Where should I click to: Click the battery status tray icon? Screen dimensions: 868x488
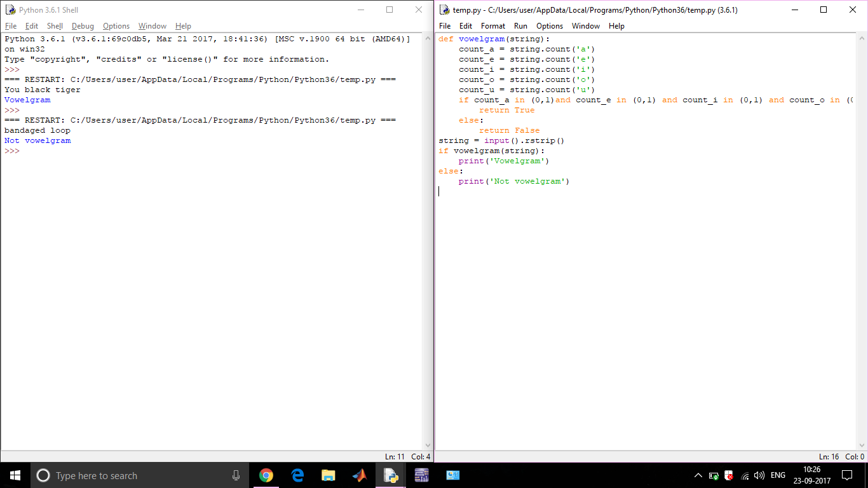click(714, 475)
